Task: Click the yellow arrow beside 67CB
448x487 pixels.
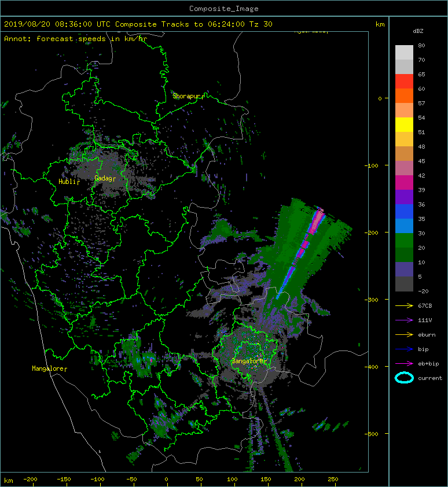Action: point(404,305)
